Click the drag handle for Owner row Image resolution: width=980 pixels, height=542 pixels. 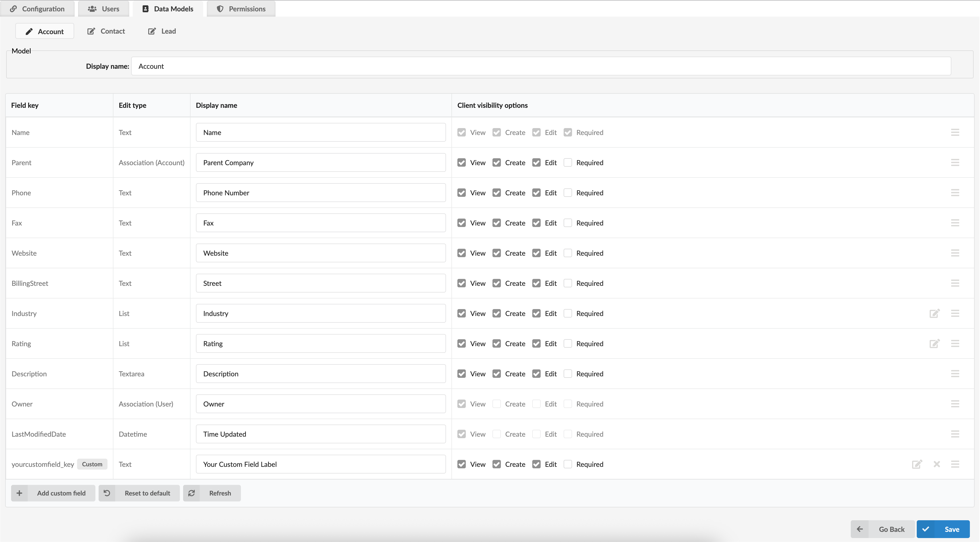tap(955, 404)
